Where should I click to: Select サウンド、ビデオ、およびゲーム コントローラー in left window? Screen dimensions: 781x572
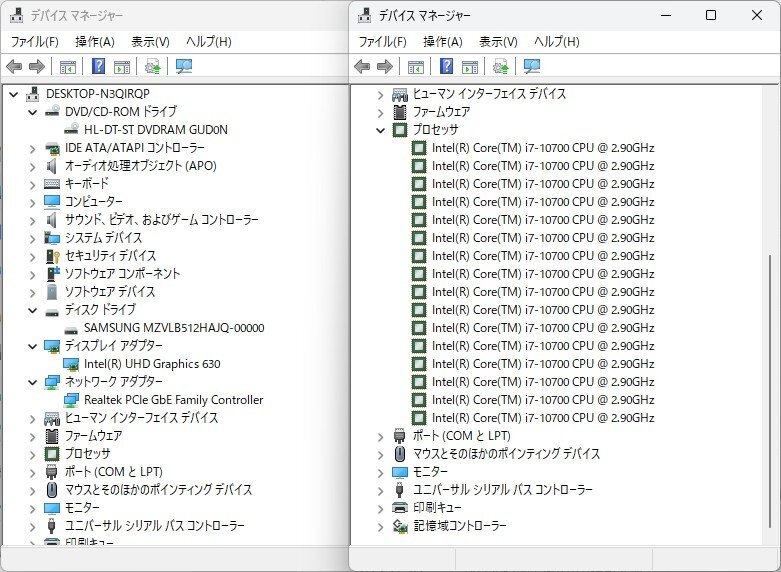point(161,220)
